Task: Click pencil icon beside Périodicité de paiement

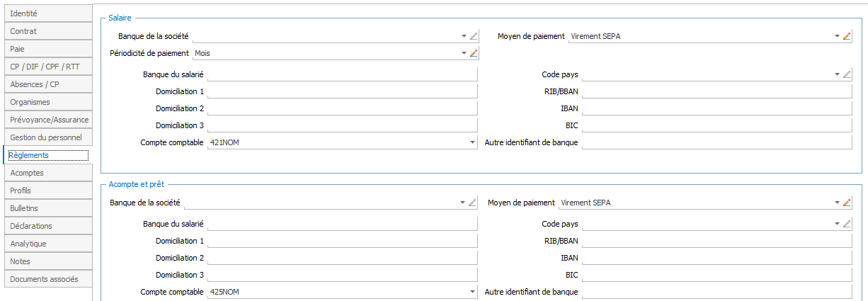Action: coord(474,53)
